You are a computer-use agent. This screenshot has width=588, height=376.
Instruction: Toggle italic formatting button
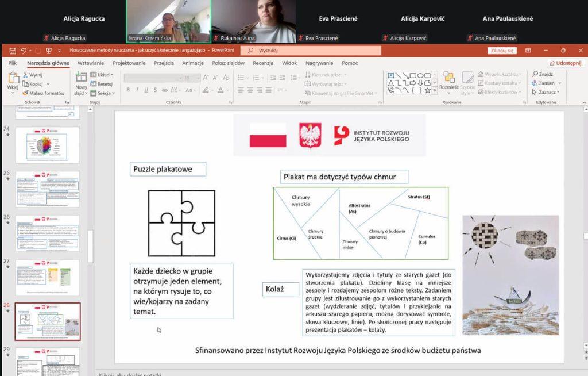coord(137,90)
